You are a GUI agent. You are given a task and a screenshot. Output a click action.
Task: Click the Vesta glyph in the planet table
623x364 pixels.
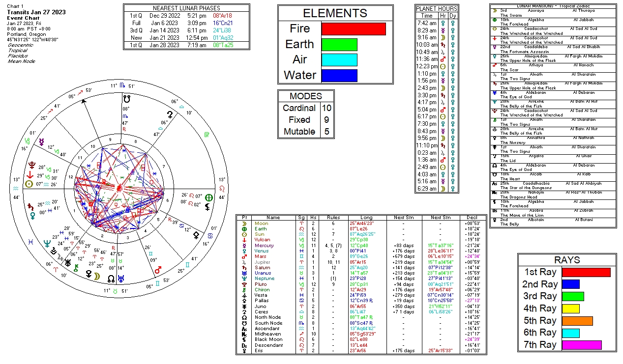point(244,295)
